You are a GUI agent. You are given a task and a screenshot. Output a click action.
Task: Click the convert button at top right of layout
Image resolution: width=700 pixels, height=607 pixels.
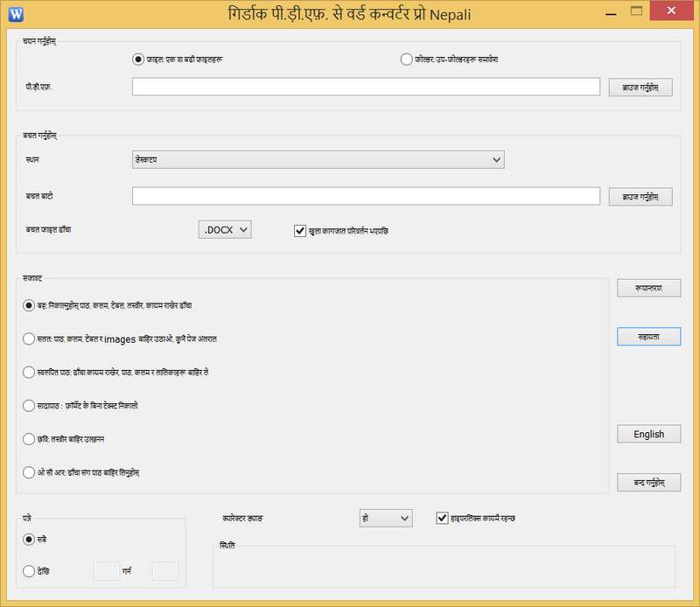[648, 288]
